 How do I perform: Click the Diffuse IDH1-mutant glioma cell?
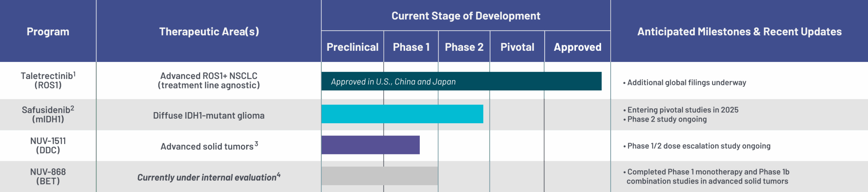click(209, 115)
